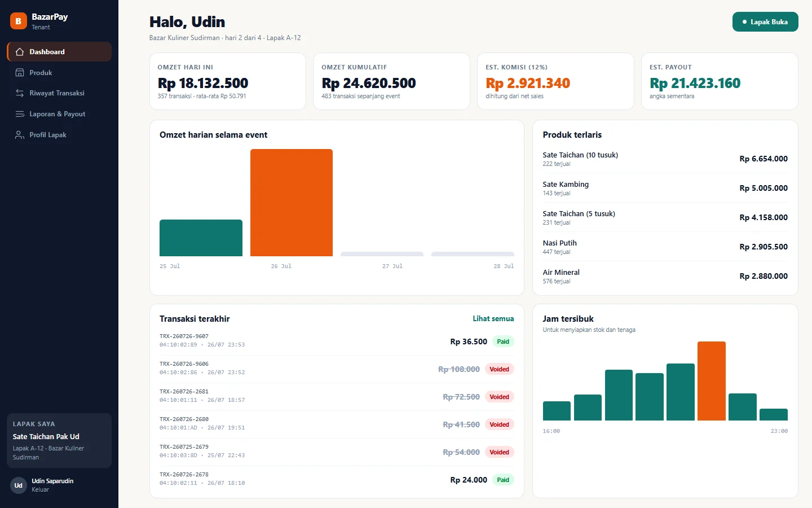Click Sate Taichan (5 tusuk) product name
The width and height of the screenshot is (812, 508).
coord(579,214)
